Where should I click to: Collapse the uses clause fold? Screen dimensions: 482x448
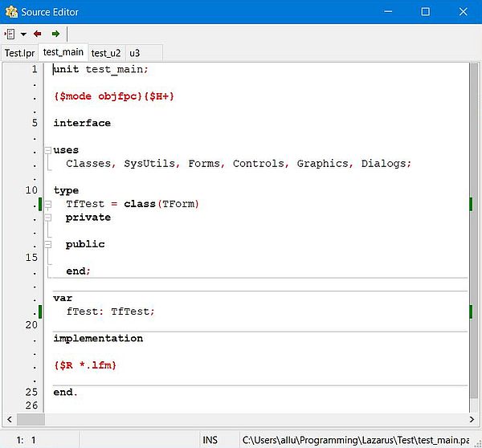pyautogui.click(x=48, y=150)
